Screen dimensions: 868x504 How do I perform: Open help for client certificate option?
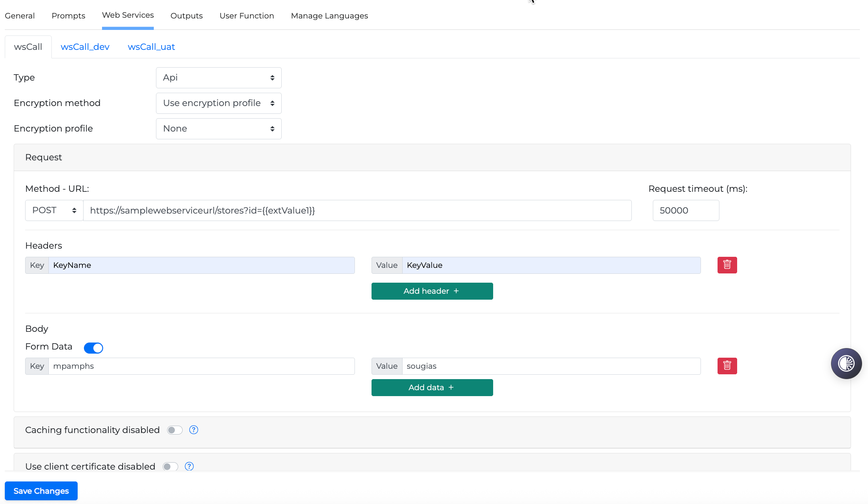pos(189,466)
